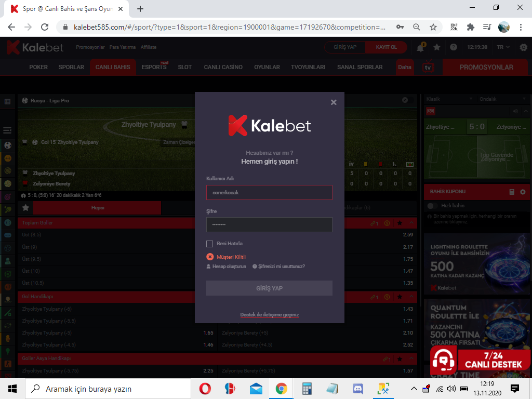Open the TR language dropdown
The image size is (532, 399).
pyautogui.click(x=503, y=47)
